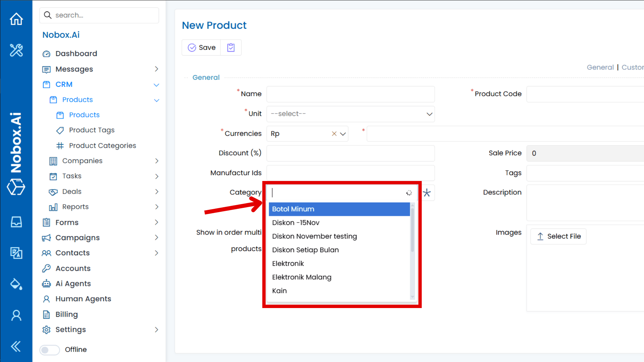This screenshot has height=362, width=644.
Task: Expand the Messages menu chevron
Action: click(x=156, y=69)
